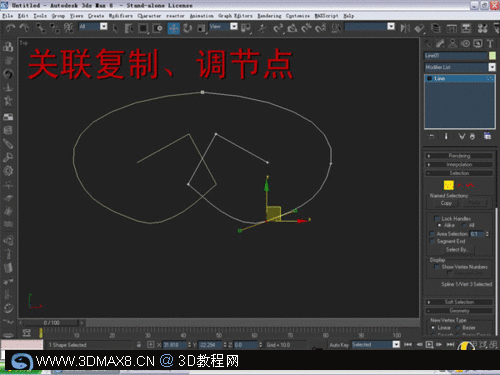Viewport: 500px width, 375px height.
Task: Switch to the Utilities panel tab
Action: pos(490,43)
